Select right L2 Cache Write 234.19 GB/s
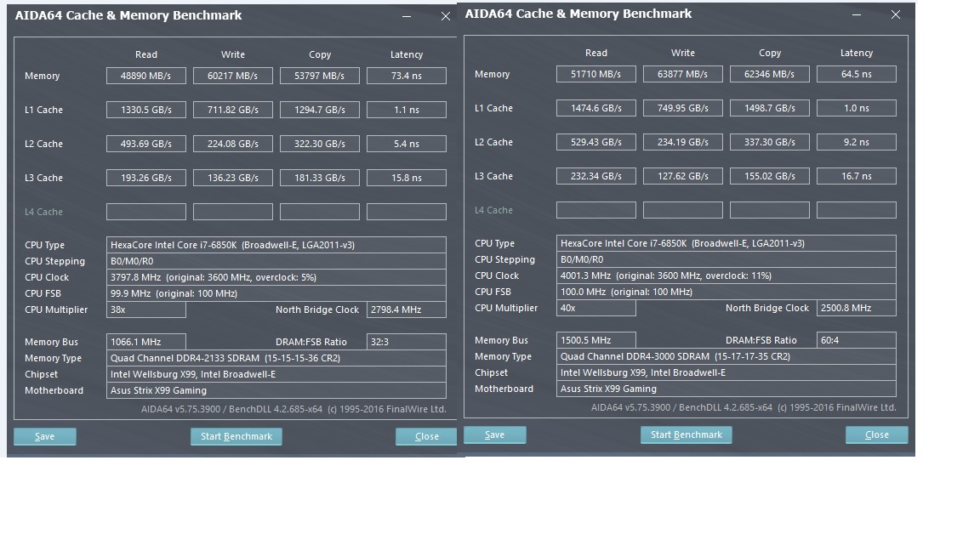The height and width of the screenshot is (551, 980). [683, 142]
